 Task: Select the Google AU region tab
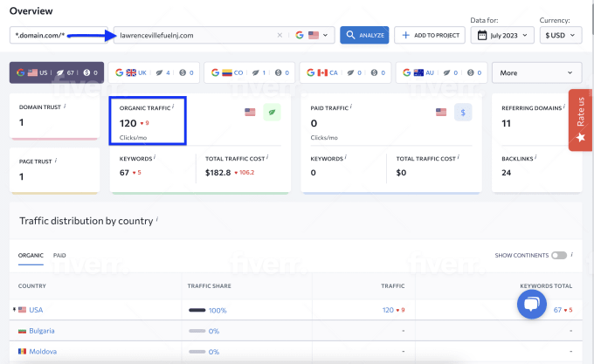click(x=441, y=72)
